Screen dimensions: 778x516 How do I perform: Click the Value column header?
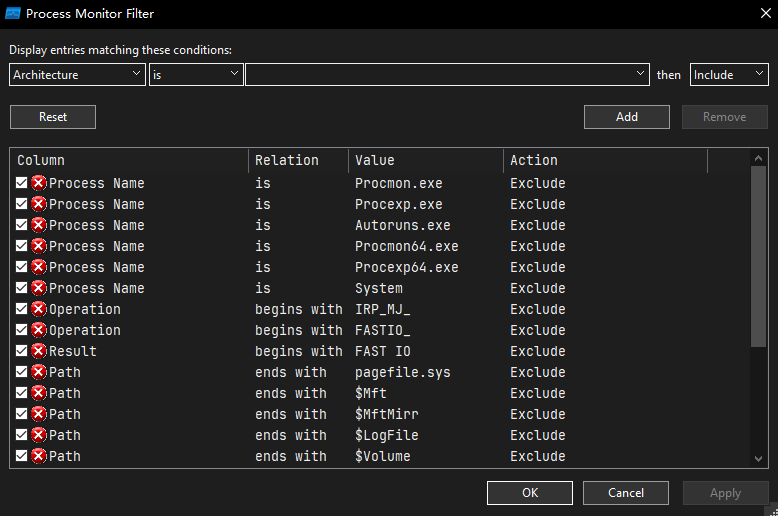(x=425, y=160)
